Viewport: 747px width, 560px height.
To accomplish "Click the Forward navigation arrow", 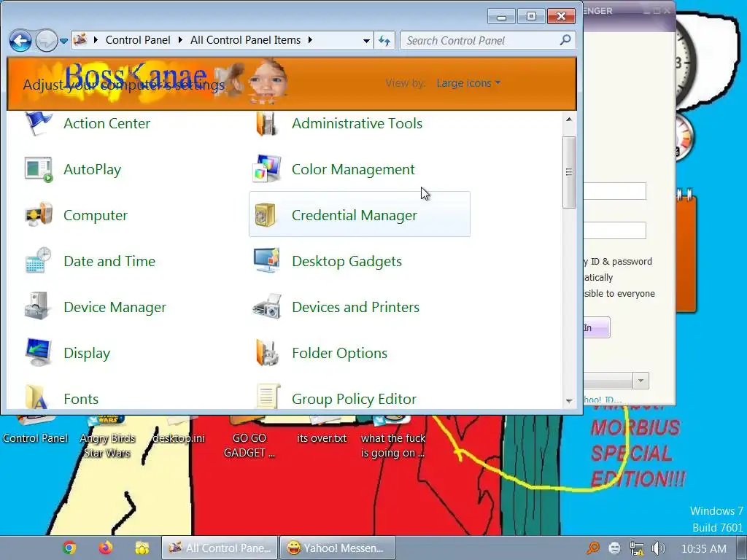I will click(46, 41).
